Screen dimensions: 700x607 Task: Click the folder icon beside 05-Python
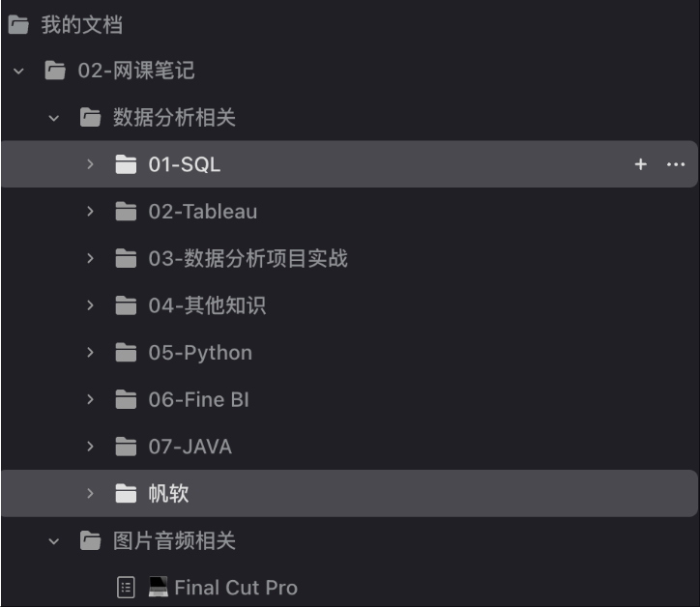click(126, 353)
